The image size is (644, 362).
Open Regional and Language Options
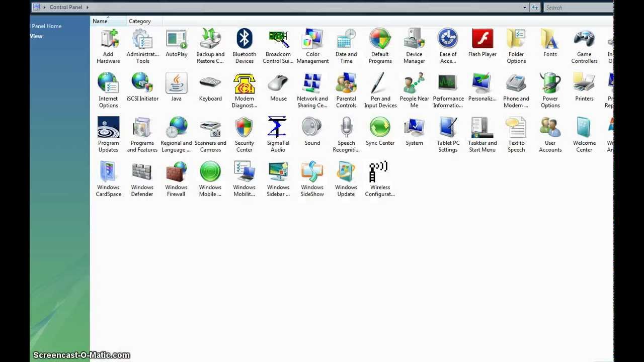pyautogui.click(x=176, y=135)
